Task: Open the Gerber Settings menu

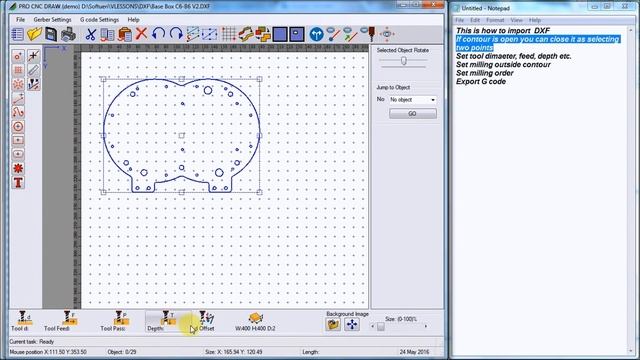Action: point(52,20)
